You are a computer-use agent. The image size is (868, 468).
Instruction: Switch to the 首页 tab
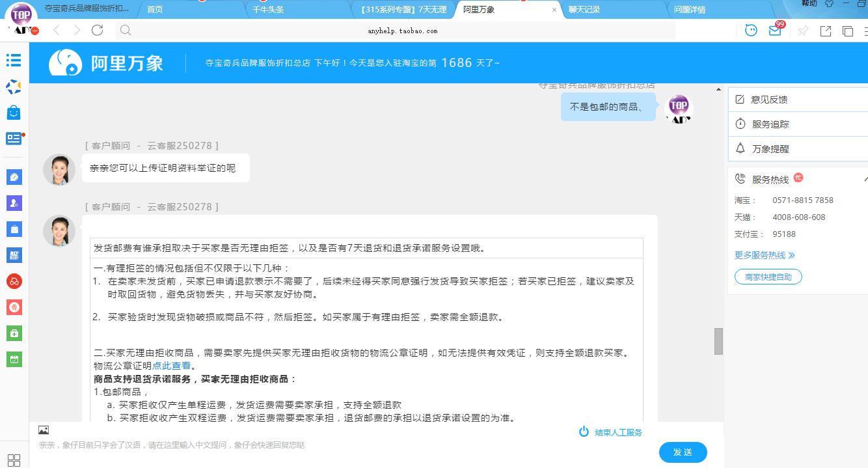tap(155, 9)
